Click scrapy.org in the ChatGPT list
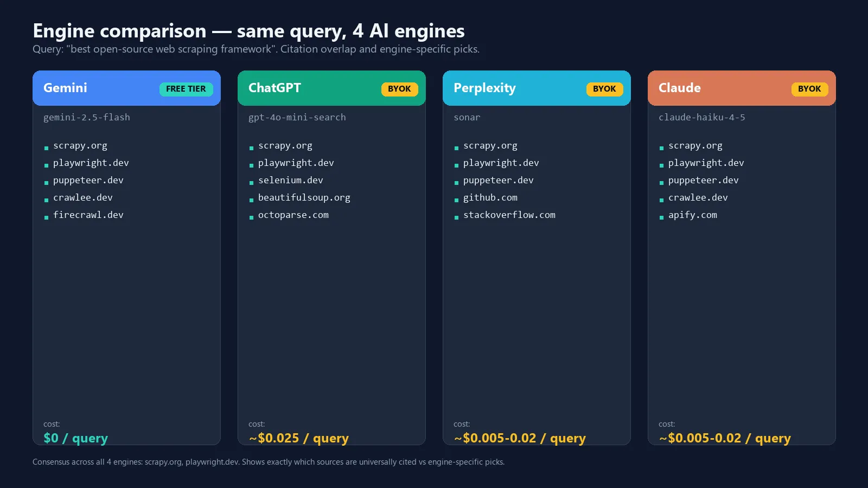868x488 pixels. tap(285, 145)
